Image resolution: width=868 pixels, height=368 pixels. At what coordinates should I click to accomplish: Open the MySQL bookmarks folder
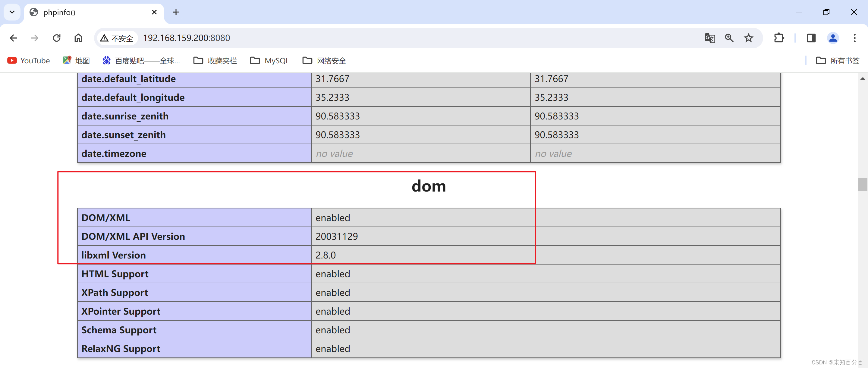click(269, 61)
